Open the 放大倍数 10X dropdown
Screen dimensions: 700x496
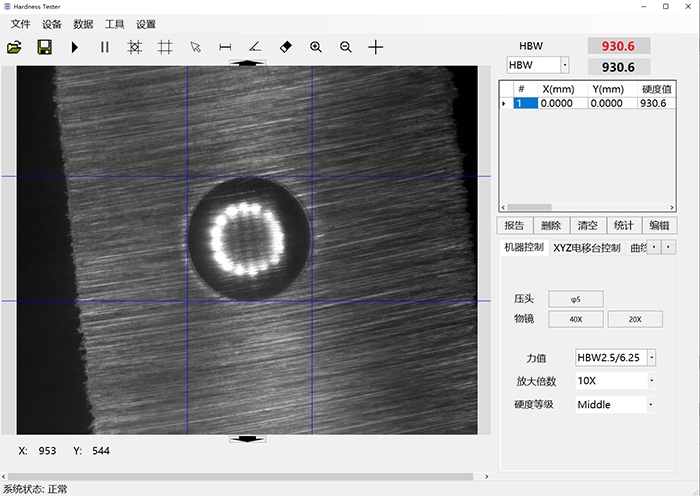(x=652, y=381)
